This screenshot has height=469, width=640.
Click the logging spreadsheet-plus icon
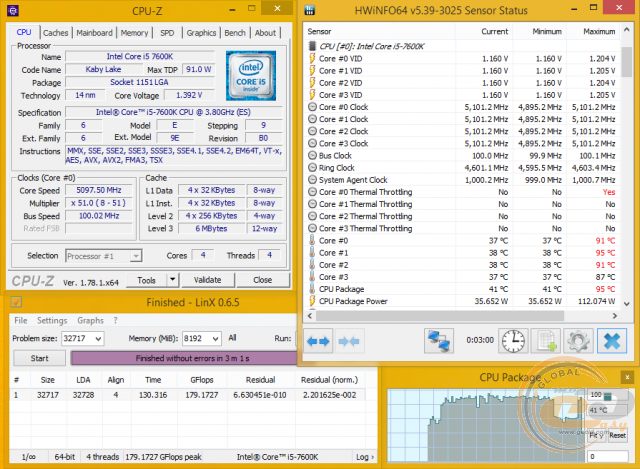coord(546,341)
